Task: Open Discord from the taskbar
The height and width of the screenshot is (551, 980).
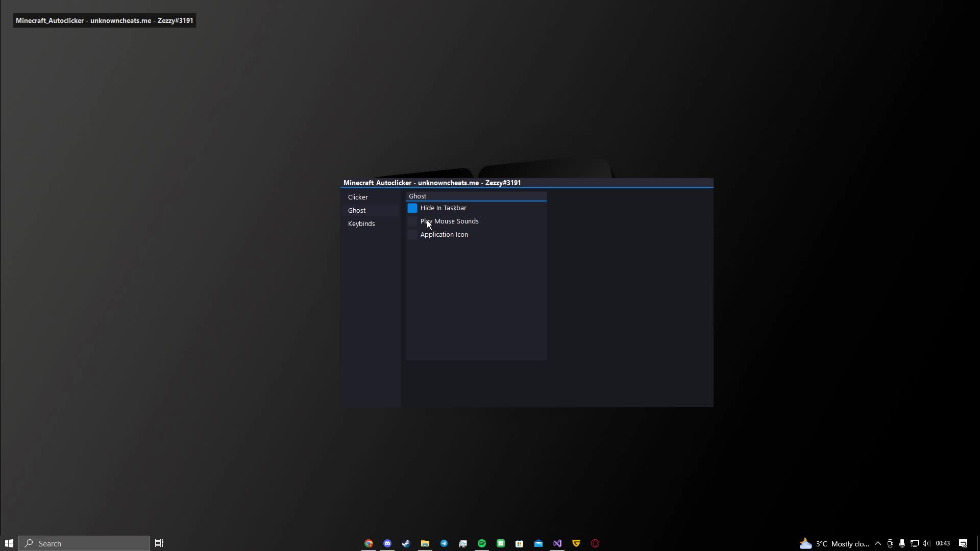Action: [387, 543]
